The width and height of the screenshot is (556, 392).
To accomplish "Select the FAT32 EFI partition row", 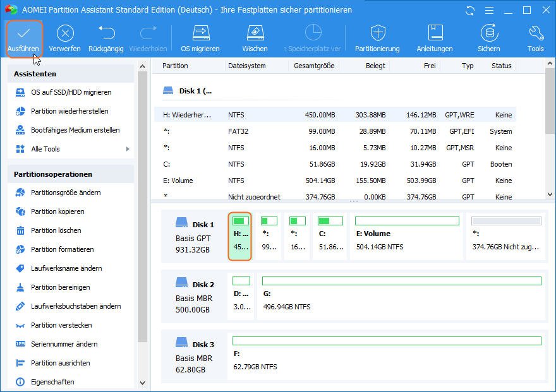I will [x=335, y=131].
